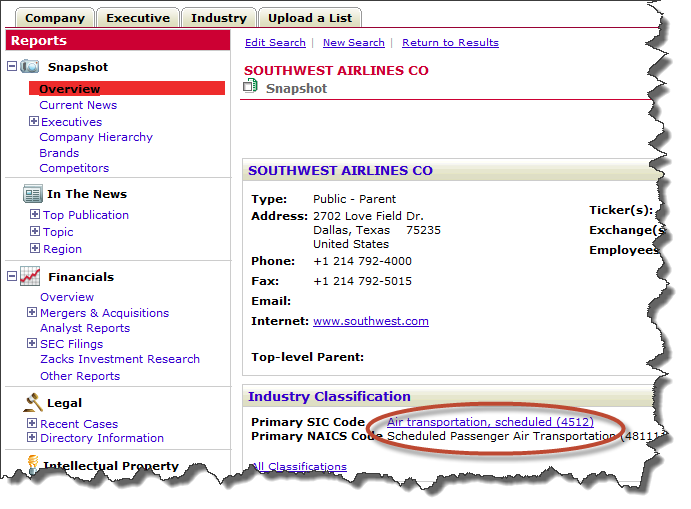Open Mergers & Acquisitions report
Viewport: 691px width, 509px height.
[x=104, y=313]
